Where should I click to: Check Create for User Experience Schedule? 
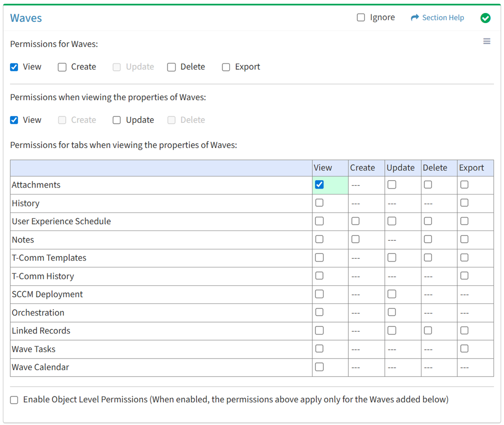point(355,221)
